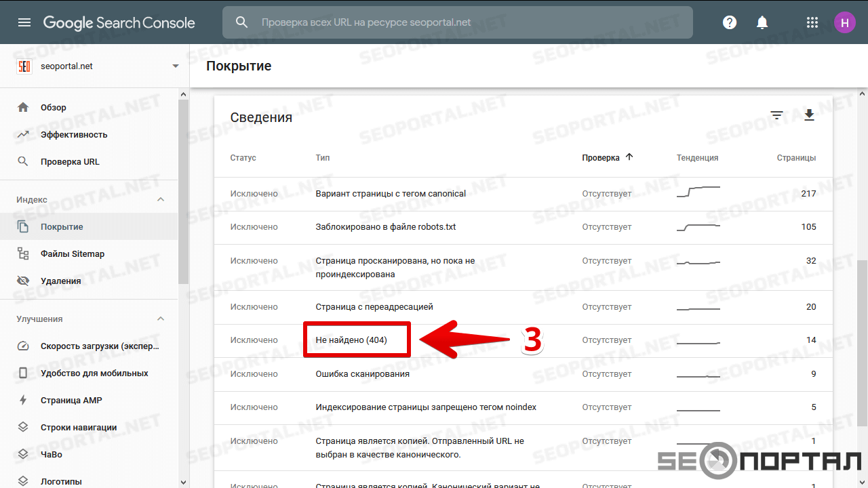Collapse the Индекс section

161,199
